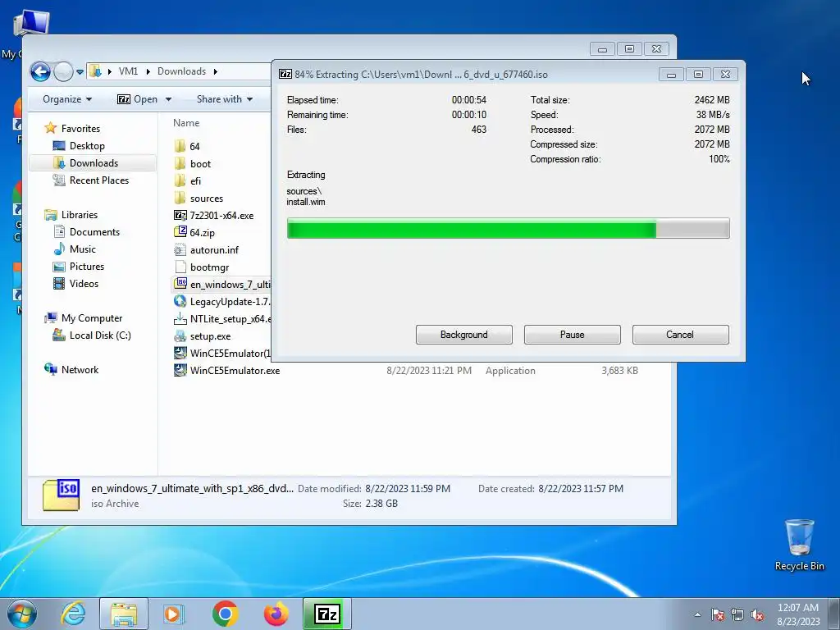Select 64.zip archive icon

coord(180,232)
